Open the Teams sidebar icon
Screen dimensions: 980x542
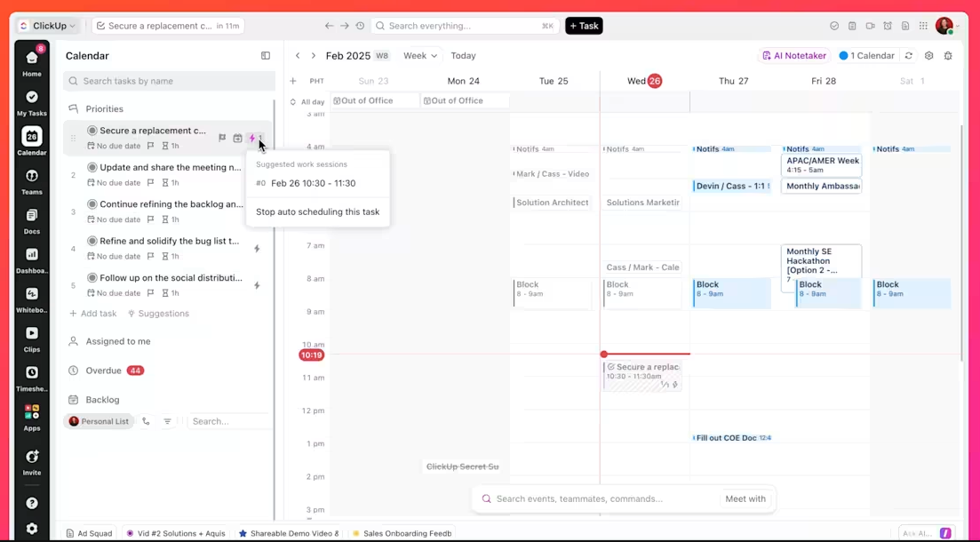32,180
